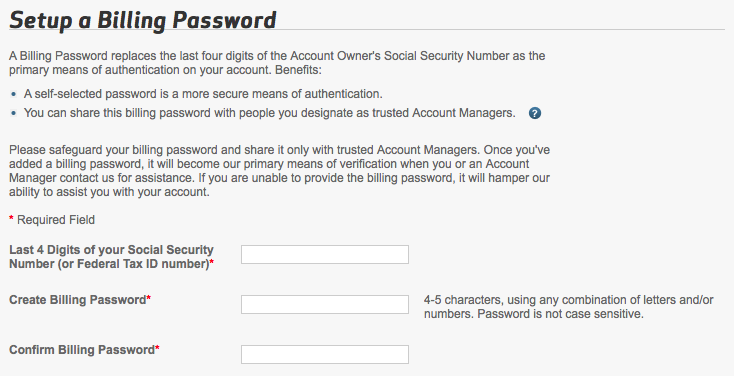Click red asterisk beside Confirm Billing Password
734x376 pixels.
pyautogui.click(x=158, y=348)
